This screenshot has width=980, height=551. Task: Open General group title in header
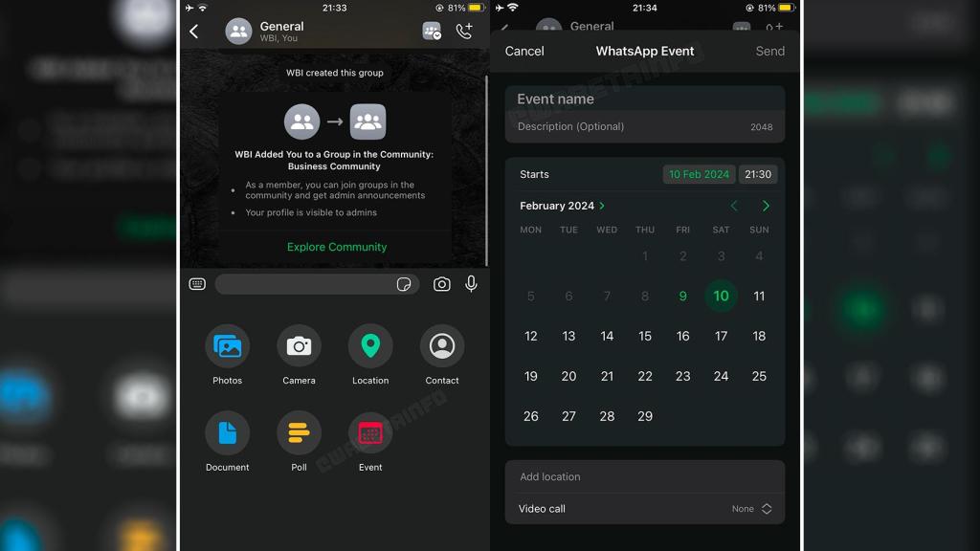pos(282,26)
